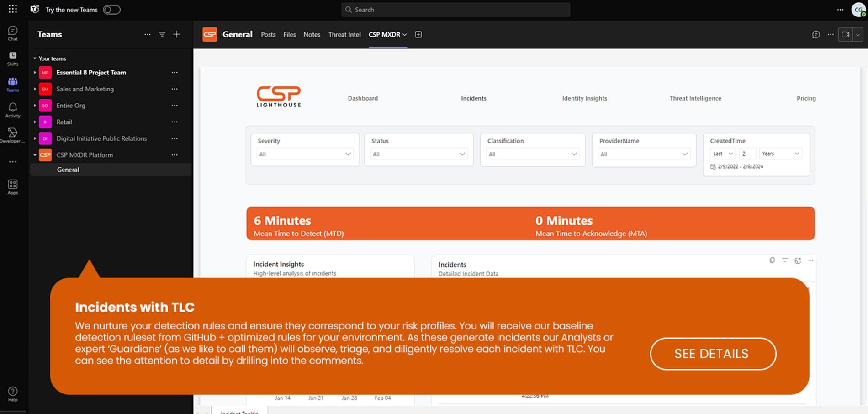Click the CSP channel logo icon
This screenshot has width=868, height=414.
click(x=210, y=34)
